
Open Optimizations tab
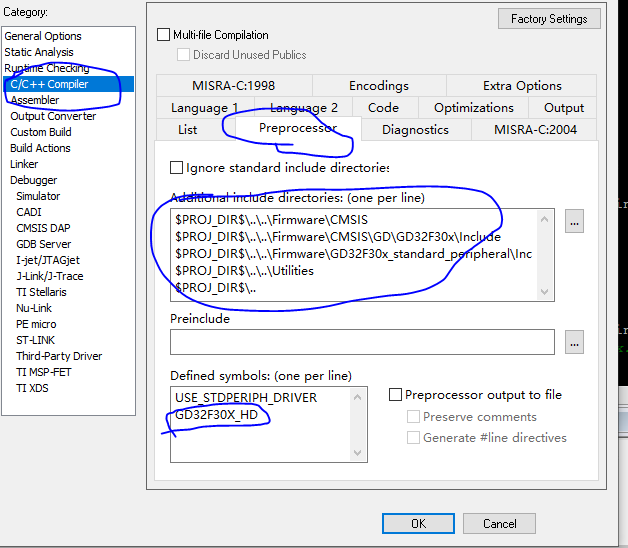coord(473,108)
